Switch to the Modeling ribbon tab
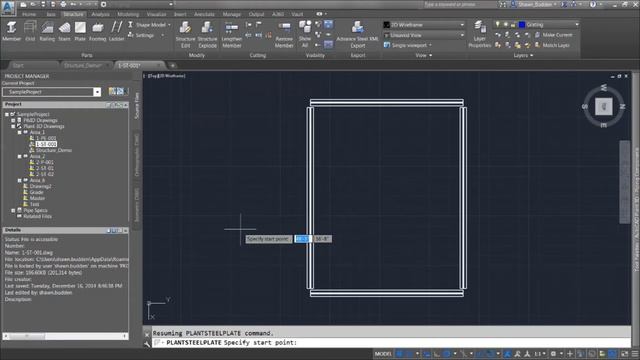The width and height of the screenshot is (640, 360). click(x=128, y=14)
